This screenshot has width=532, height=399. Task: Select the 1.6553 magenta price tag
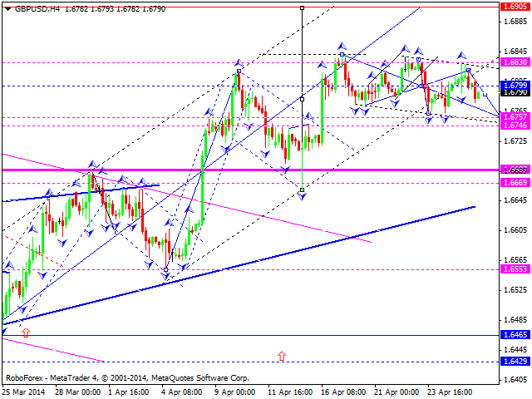(x=515, y=270)
